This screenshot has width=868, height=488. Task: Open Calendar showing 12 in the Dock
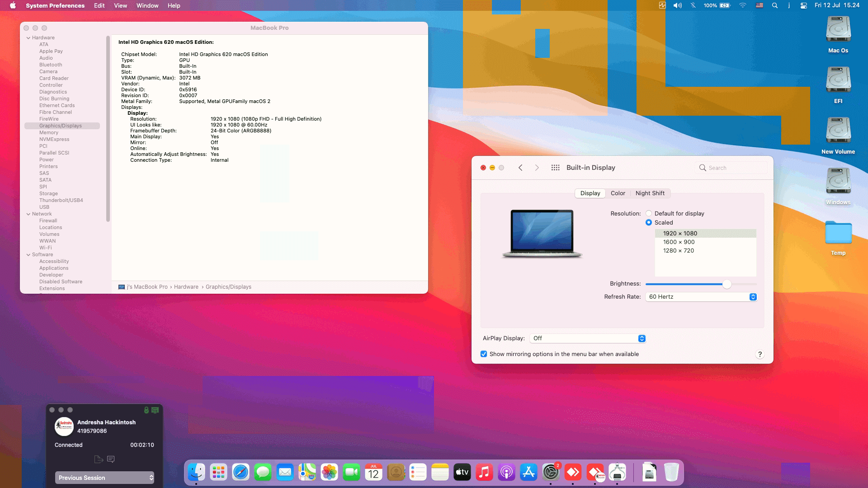point(373,473)
